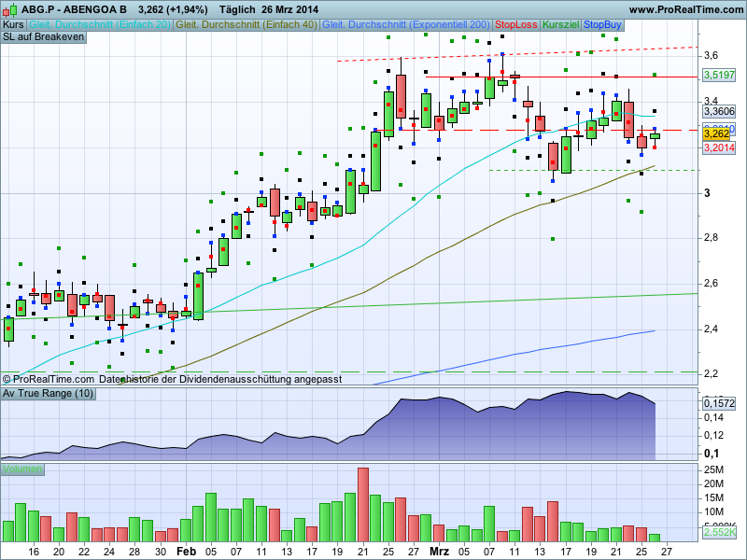Screen dimensions: 747x560
Task: Click the ABG.P - ABENGOA B title
Action: pos(75,9)
